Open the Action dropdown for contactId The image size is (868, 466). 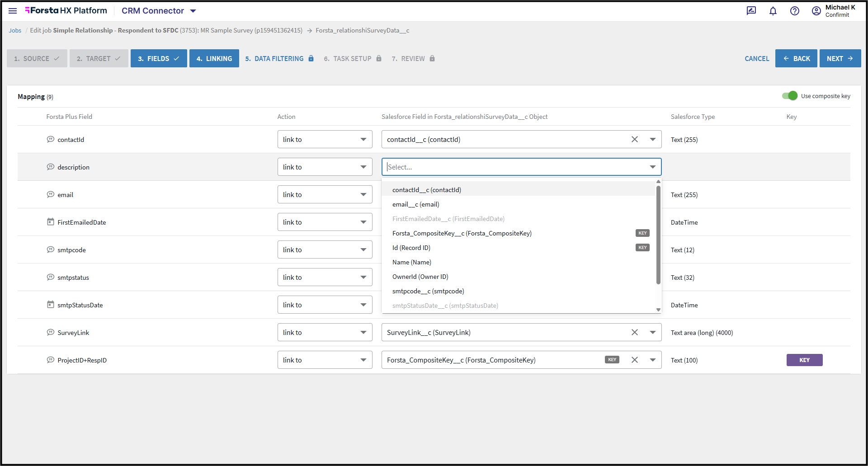325,139
